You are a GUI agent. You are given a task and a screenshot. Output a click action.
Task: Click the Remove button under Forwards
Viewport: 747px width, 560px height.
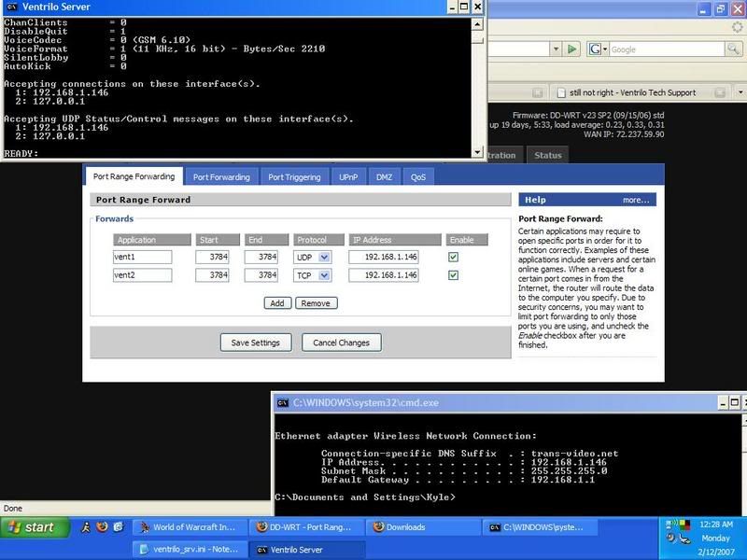tap(316, 303)
